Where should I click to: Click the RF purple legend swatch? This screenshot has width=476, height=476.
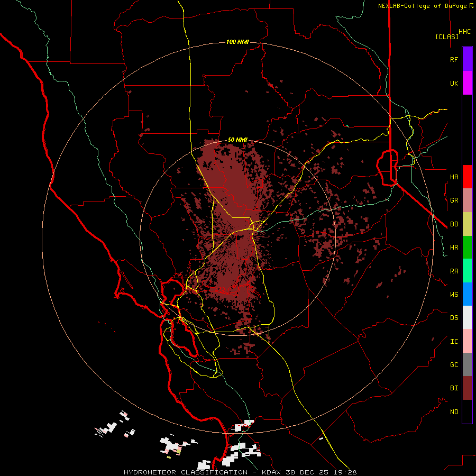467,59
